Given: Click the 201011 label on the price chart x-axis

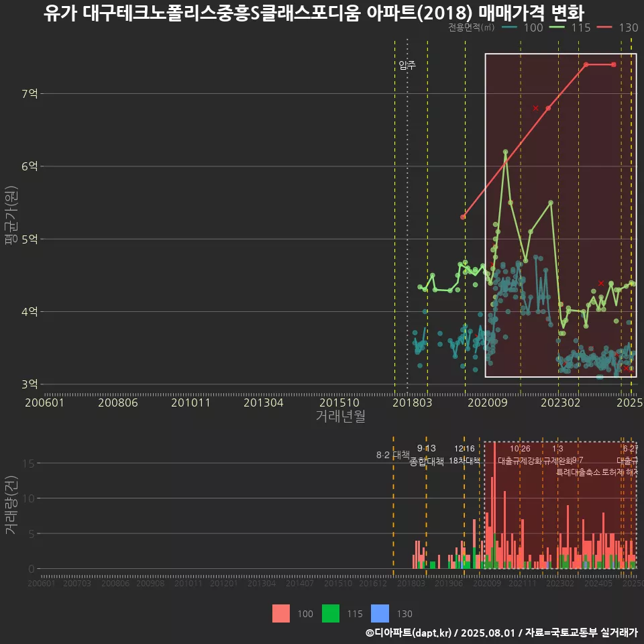Looking at the screenshot, I should pyautogui.click(x=191, y=402).
